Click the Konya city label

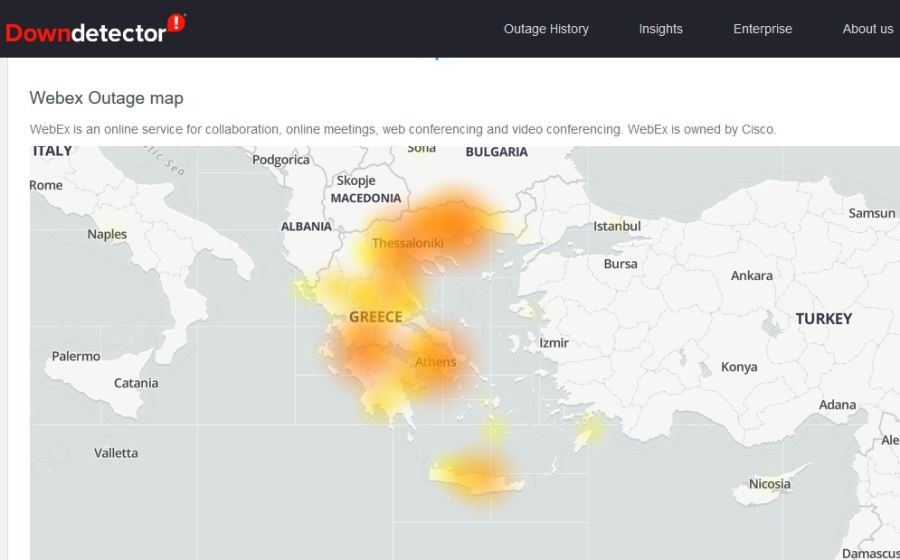[x=739, y=367]
